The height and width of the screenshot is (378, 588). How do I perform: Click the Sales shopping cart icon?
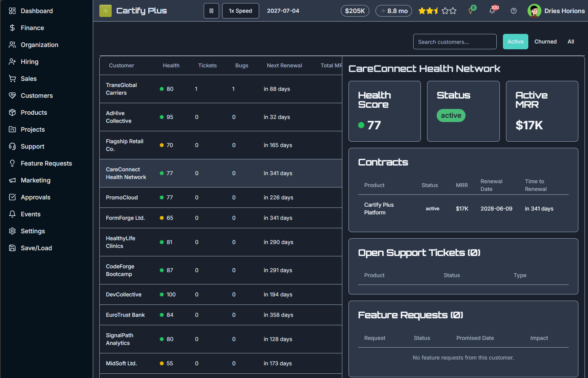point(12,79)
